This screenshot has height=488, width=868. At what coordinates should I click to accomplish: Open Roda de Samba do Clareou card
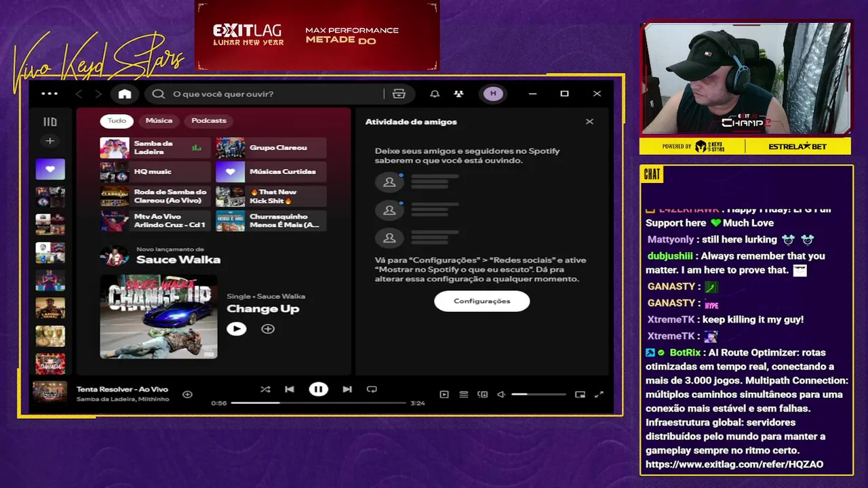click(155, 197)
